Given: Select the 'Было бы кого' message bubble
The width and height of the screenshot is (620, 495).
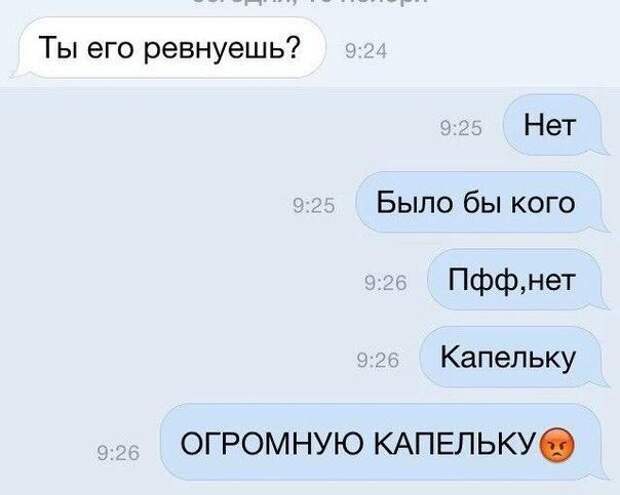Looking at the screenshot, I should click(x=482, y=202).
